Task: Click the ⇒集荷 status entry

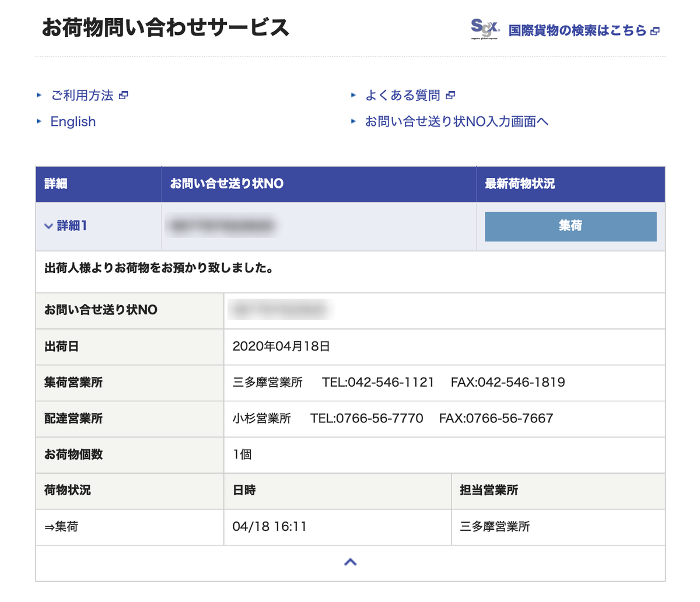Action: point(61,527)
